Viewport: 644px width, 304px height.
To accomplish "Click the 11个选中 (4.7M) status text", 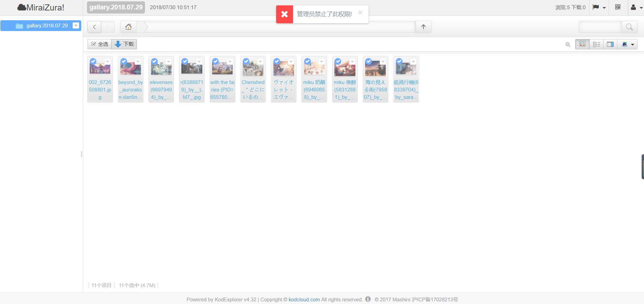I will [137, 285].
